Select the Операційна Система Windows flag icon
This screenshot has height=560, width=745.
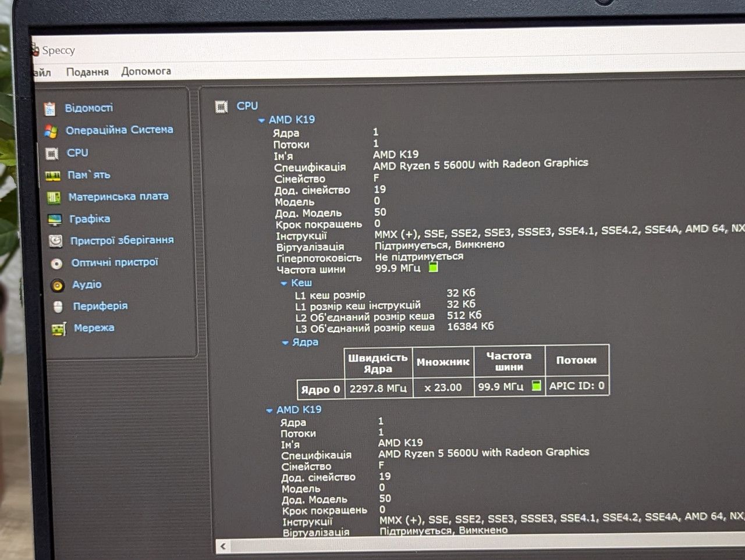[x=51, y=131]
